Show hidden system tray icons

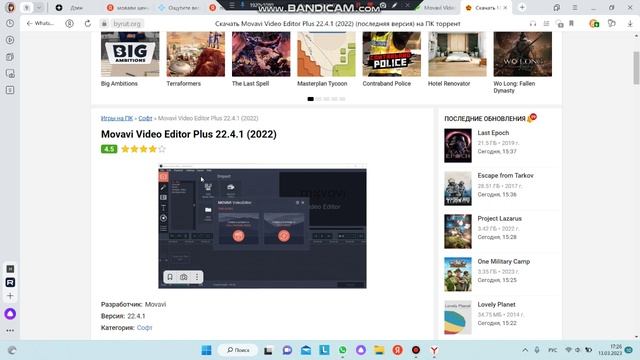point(525,350)
